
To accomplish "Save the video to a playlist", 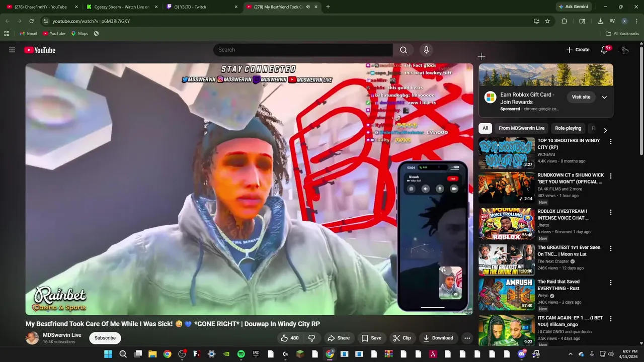I will click(371, 338).
